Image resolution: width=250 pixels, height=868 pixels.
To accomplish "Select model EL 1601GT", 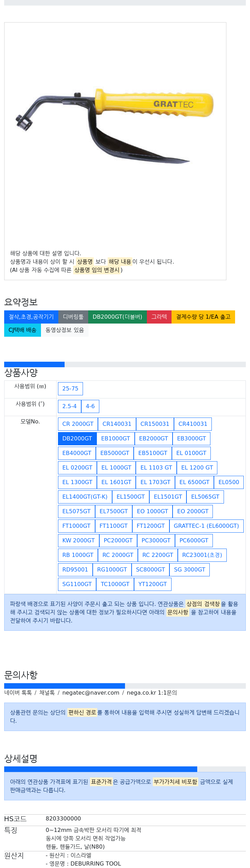I will click(x=116, y=482).
